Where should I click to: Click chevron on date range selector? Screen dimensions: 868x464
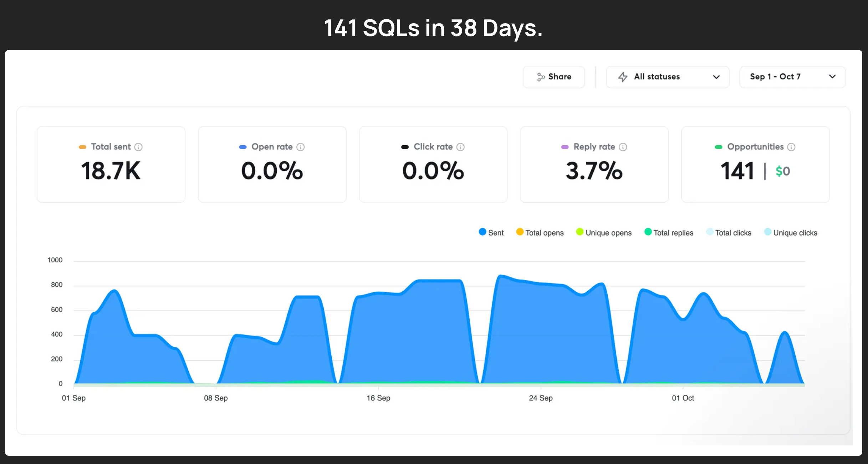(x=832, y=77)
